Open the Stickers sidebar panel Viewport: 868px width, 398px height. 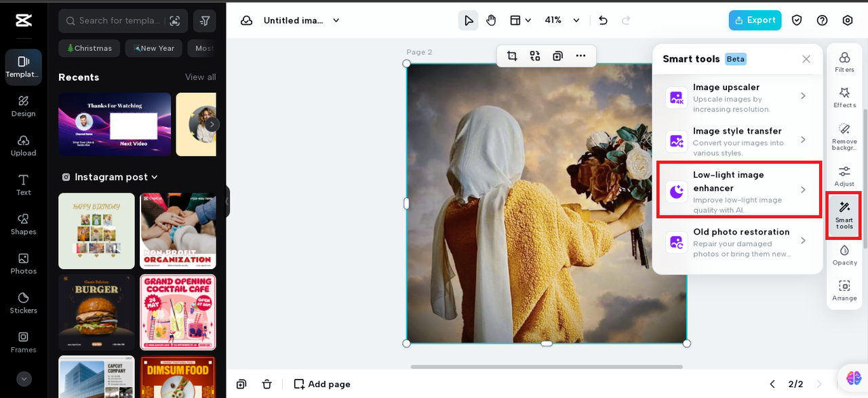tap(24, 303)
